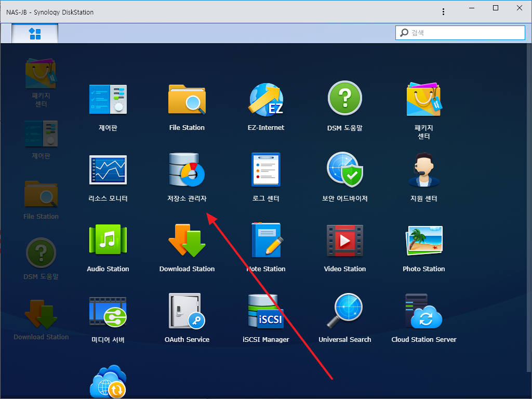Click the 검색 search input field
532x399 pixels.
tap(460, 33)
